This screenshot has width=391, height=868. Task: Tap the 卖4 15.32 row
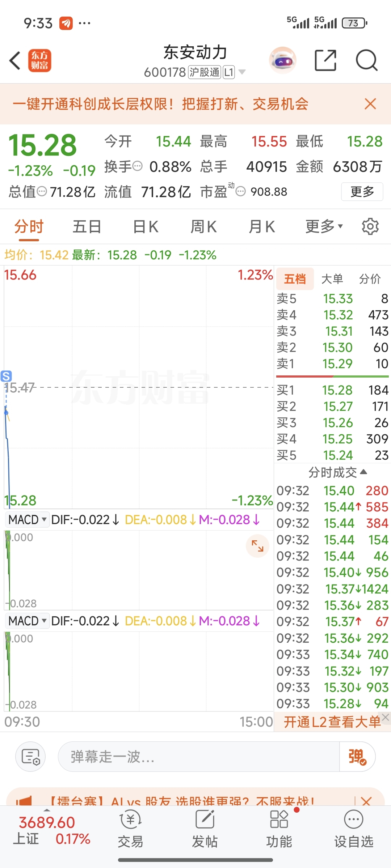click(332, 315)
